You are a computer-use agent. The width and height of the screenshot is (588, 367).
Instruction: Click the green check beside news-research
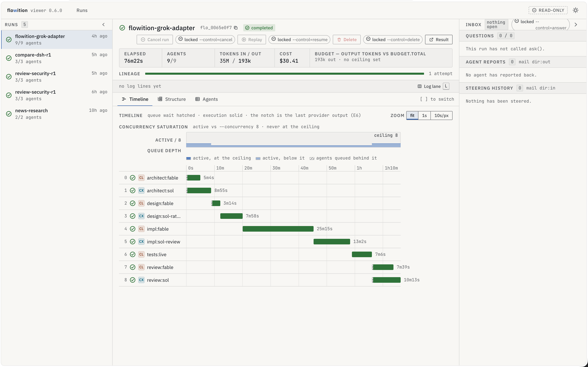point(9,114)
